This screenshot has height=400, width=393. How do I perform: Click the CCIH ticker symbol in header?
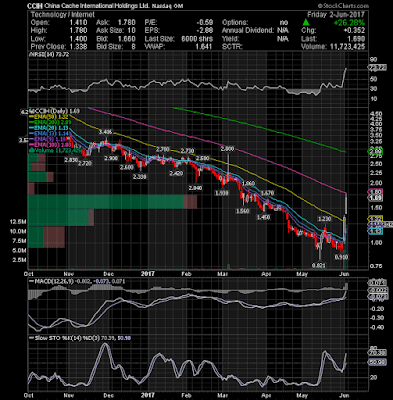tap(34, 6)
